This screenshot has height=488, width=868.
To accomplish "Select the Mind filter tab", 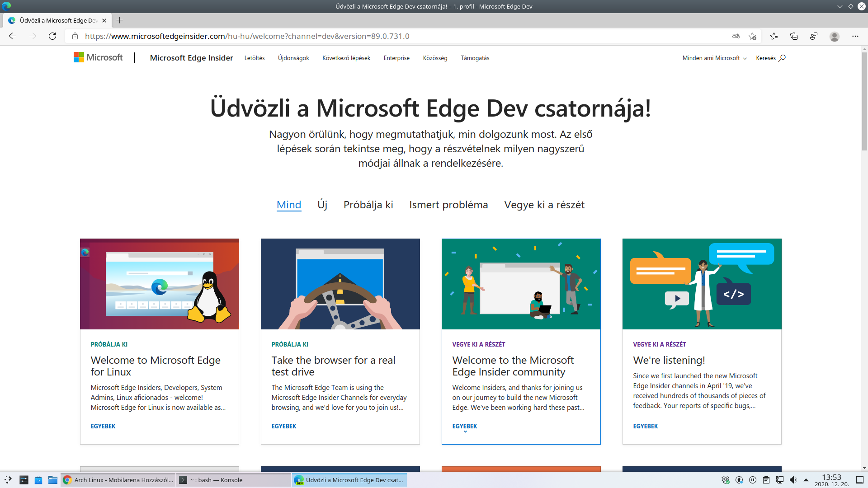I will (x=289, y=205).
